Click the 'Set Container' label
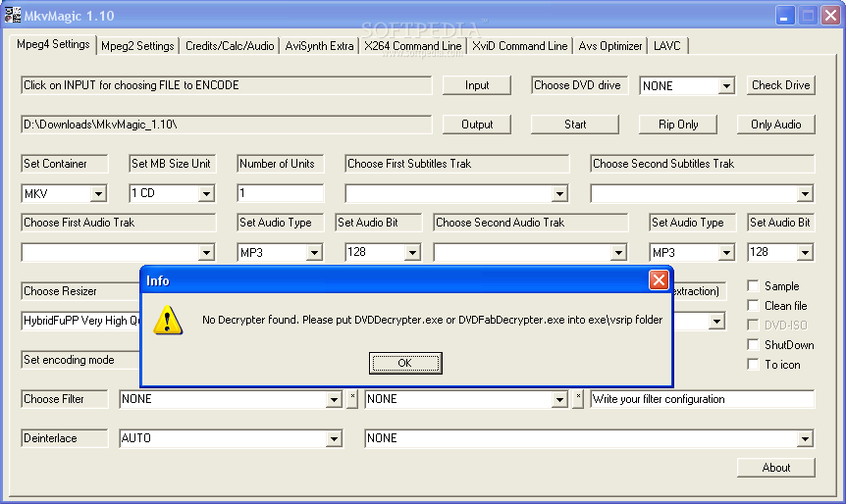 pos(55,164)
